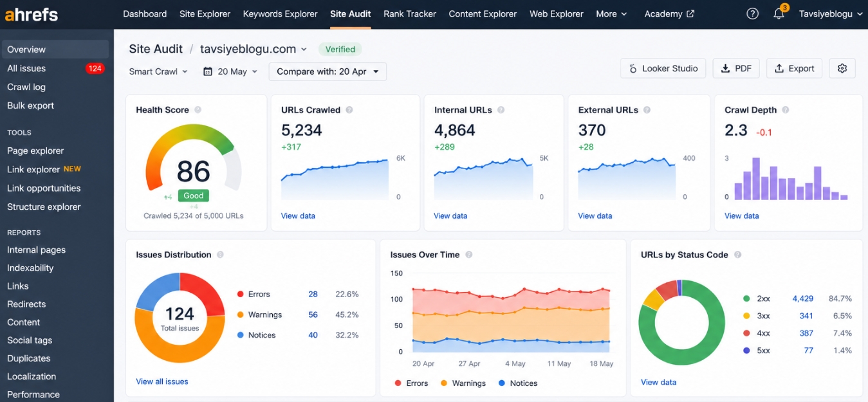Open the Rank Tracker tab
868x402 pixels.
coord(409,14)
